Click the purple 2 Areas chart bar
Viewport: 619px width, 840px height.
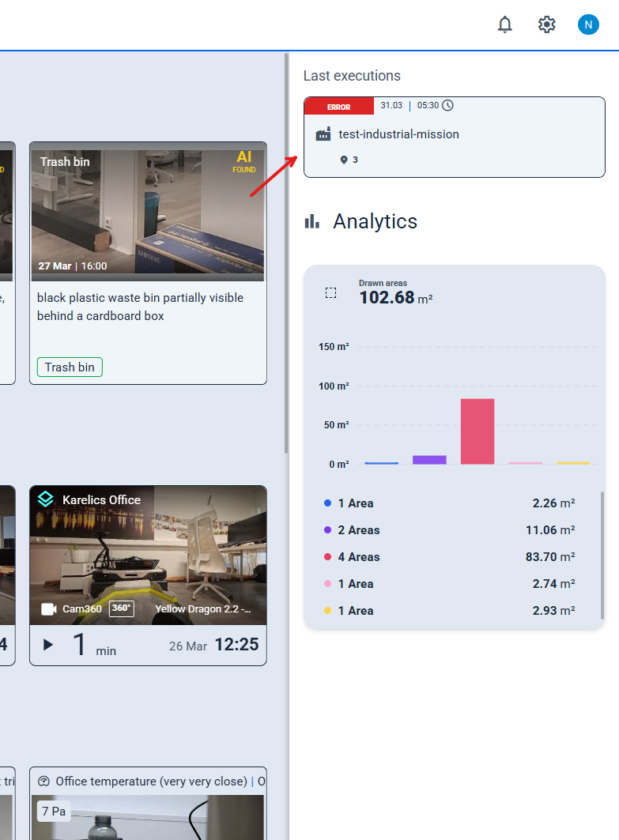429,460
